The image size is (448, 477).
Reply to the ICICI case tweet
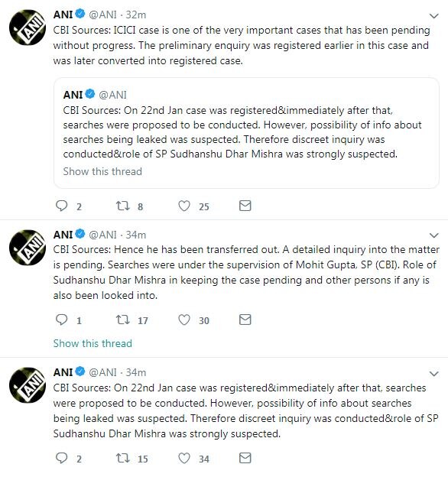[62, 206]
